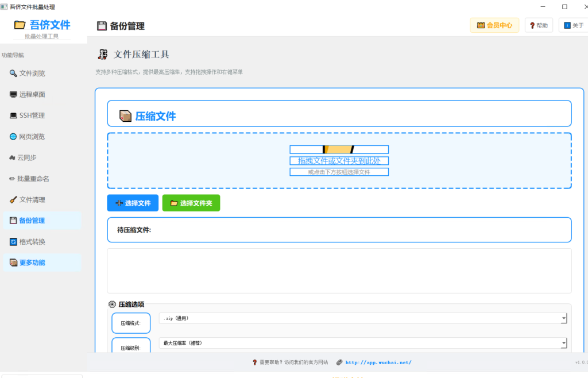588x378 pixels.
Task: Visit the app.wuchai.net website link
Action: pyautogui.click(x=378, y=362)
